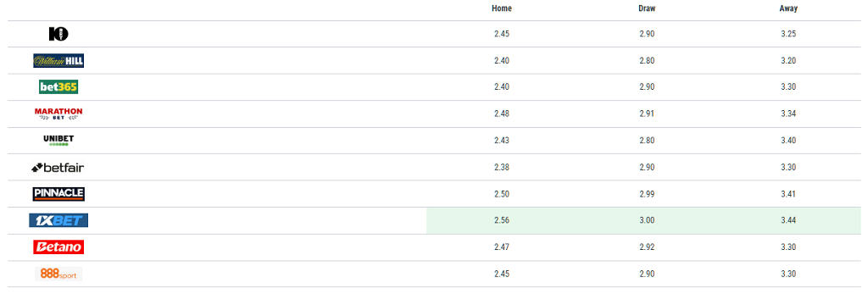Click the Away column header

[x=788, y=8]
